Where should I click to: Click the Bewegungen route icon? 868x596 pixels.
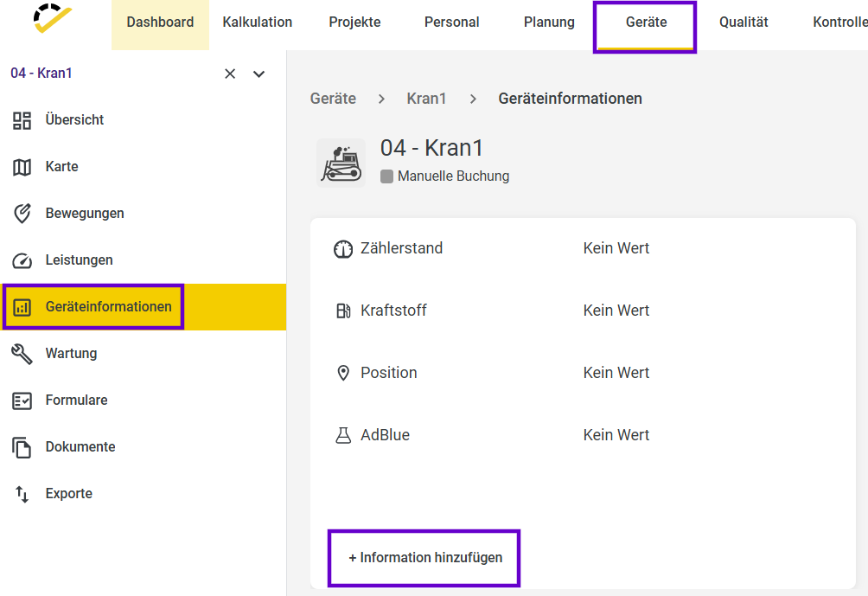[x=22, y=214]
